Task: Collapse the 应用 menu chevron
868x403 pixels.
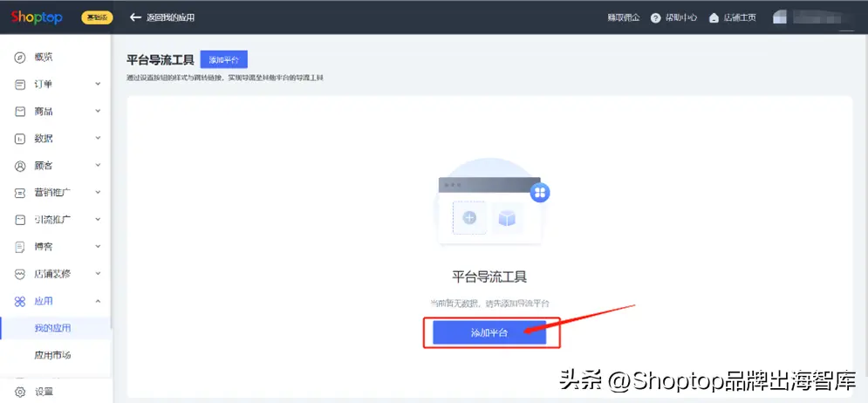Action: (98, 301)
